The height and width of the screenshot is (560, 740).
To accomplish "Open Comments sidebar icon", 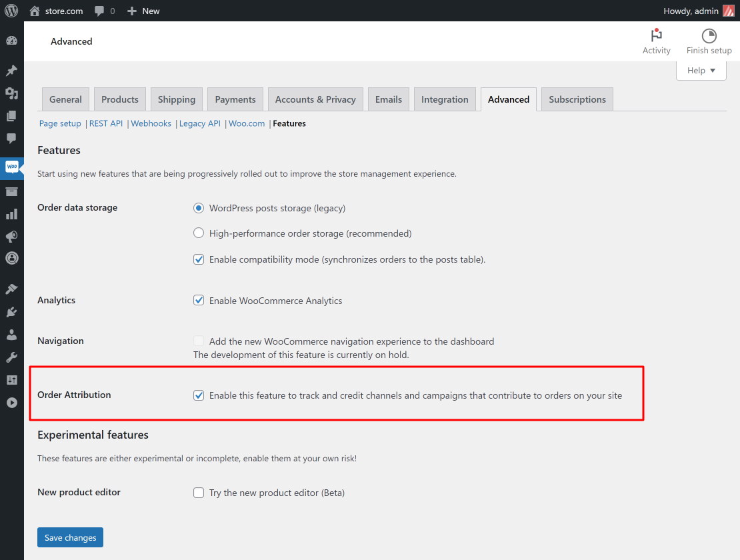I will [12, 138].
